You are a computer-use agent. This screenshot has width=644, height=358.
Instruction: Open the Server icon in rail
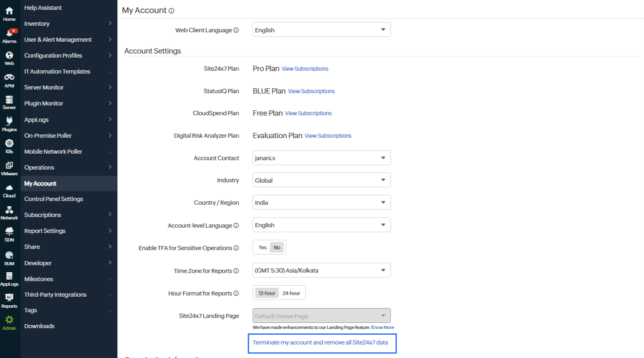tap(9, 102)
